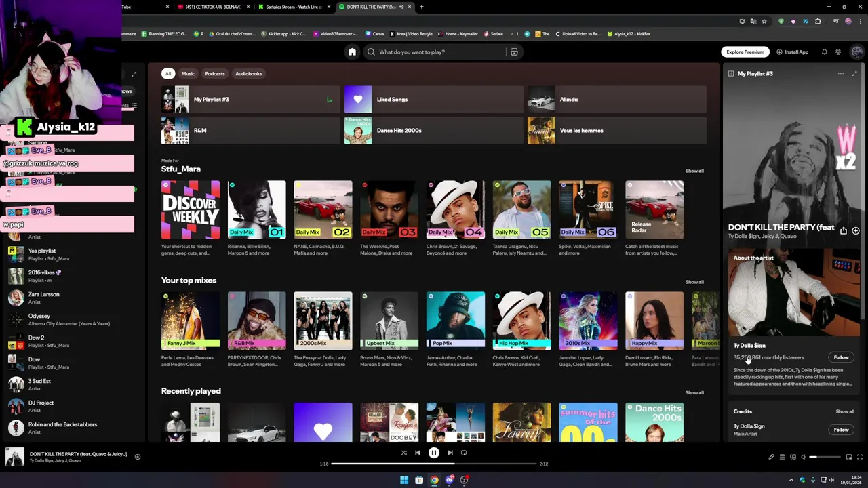Add current song to Liked Songs in panel

(856, 231)
